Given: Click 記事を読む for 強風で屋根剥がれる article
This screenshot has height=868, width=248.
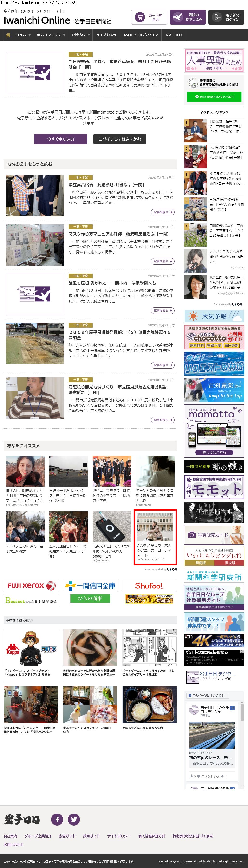Looking at the screenshot, I should (x=163, y=310).
